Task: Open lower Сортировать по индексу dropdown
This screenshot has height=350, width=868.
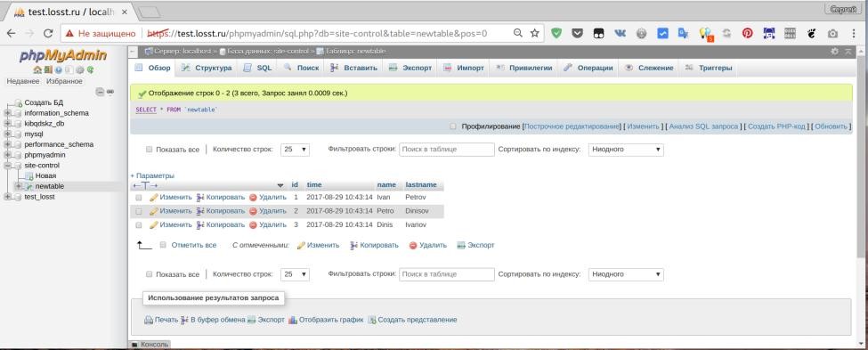Action: 626,274
